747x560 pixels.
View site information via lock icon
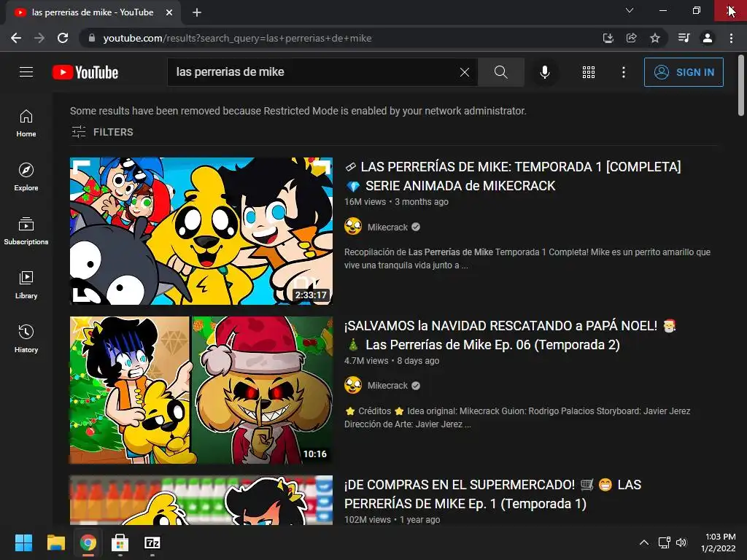coord(92,38)
